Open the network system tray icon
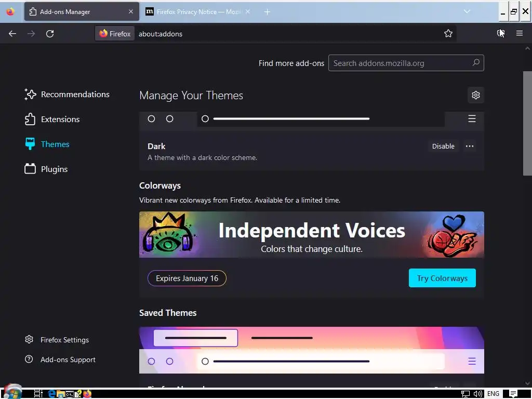The width and height of the screenshot is (532, 399). (465, 394)
